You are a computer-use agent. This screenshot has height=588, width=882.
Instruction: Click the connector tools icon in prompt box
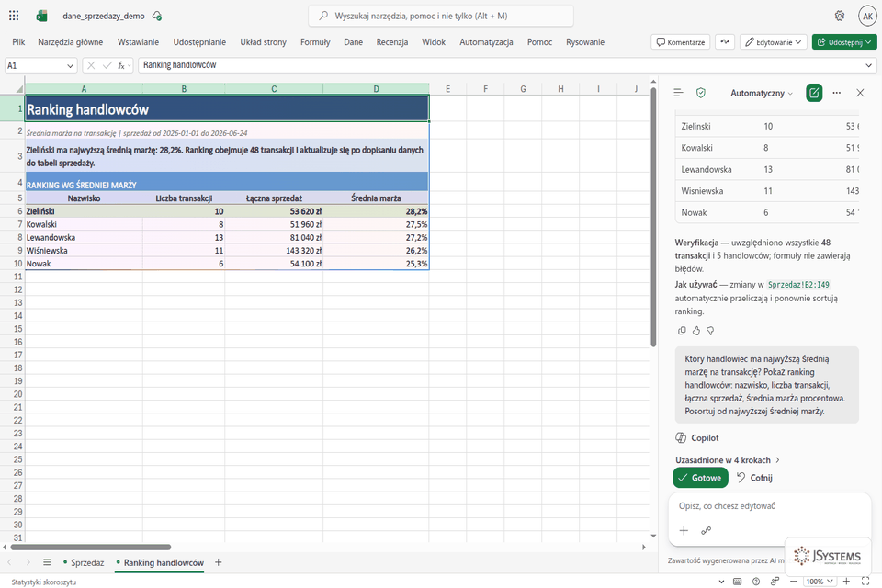706,531
